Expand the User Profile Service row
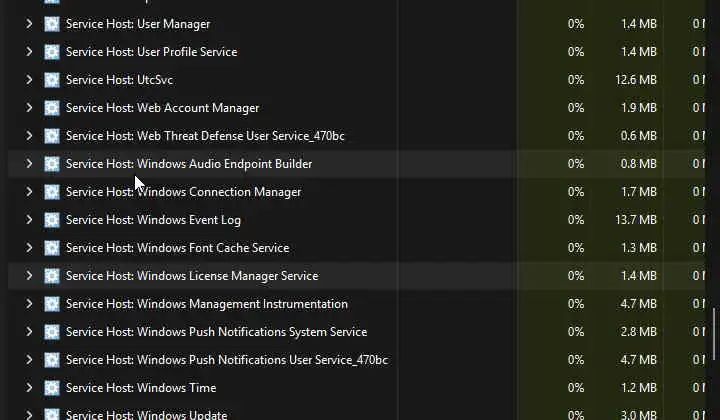 click(29, 52)
